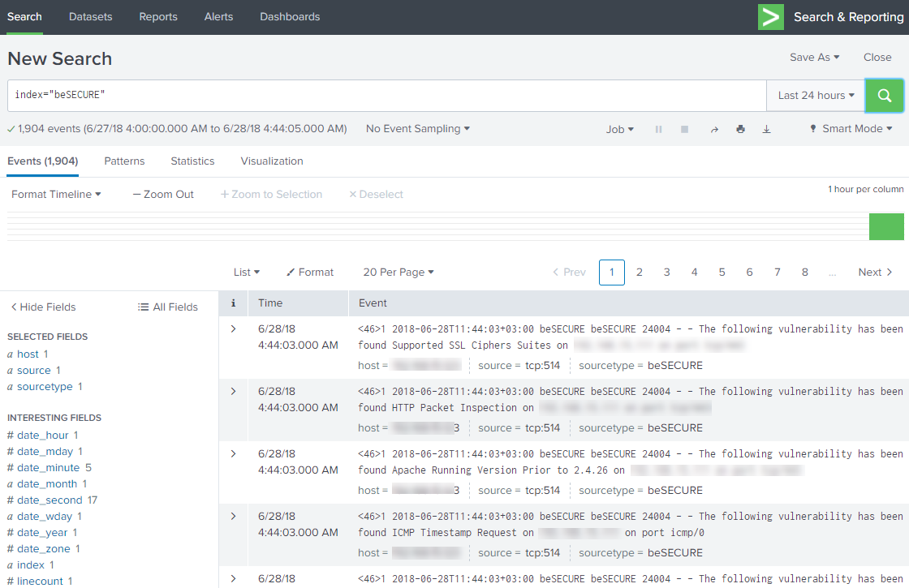Viewport: 909px width, 588px height.
Task: Open the Alerts nav tab
Action: click(218, 17)
